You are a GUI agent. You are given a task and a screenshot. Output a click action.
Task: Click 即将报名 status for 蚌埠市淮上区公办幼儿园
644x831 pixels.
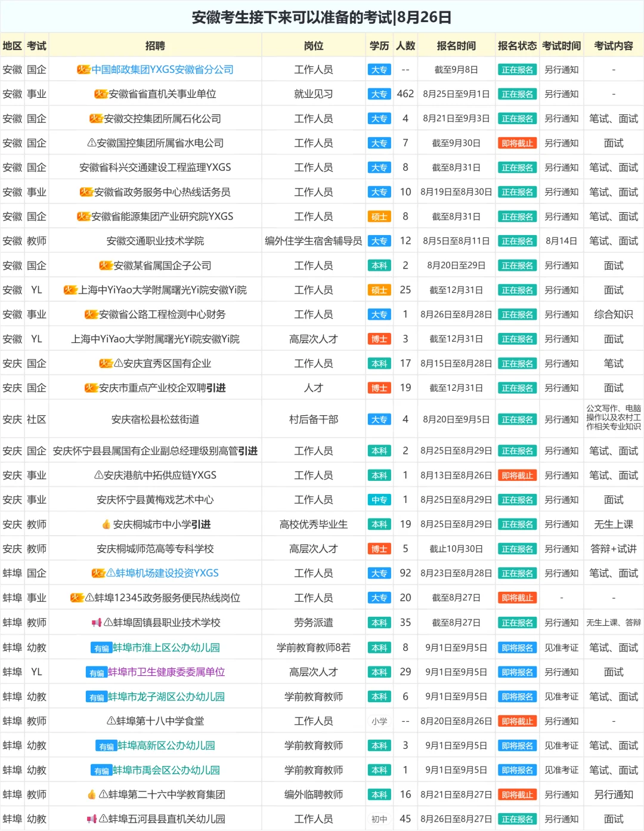tap(517, 648)
